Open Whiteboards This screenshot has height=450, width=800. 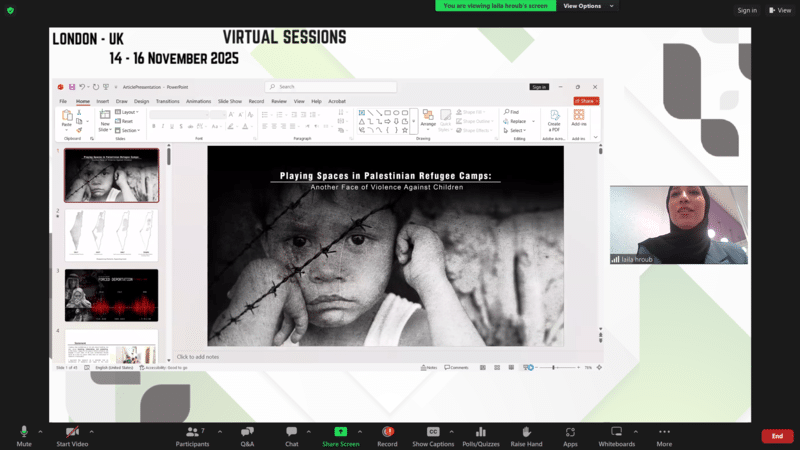point(616,434)
